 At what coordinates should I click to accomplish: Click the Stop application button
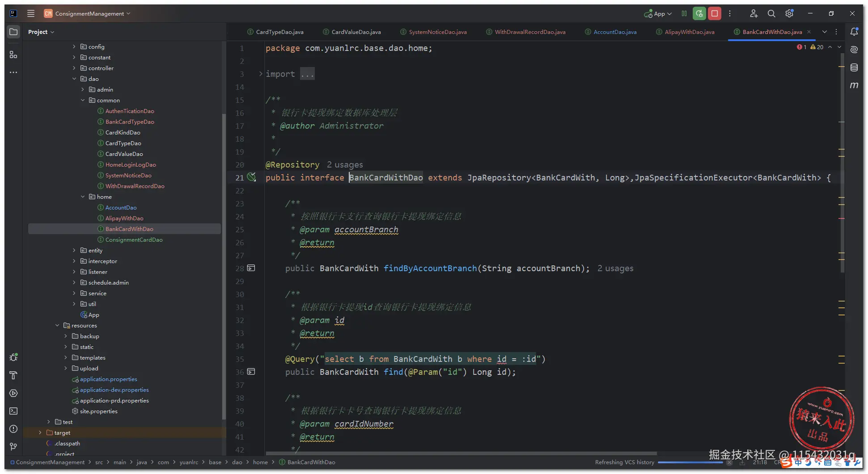(x=715, y=14)
